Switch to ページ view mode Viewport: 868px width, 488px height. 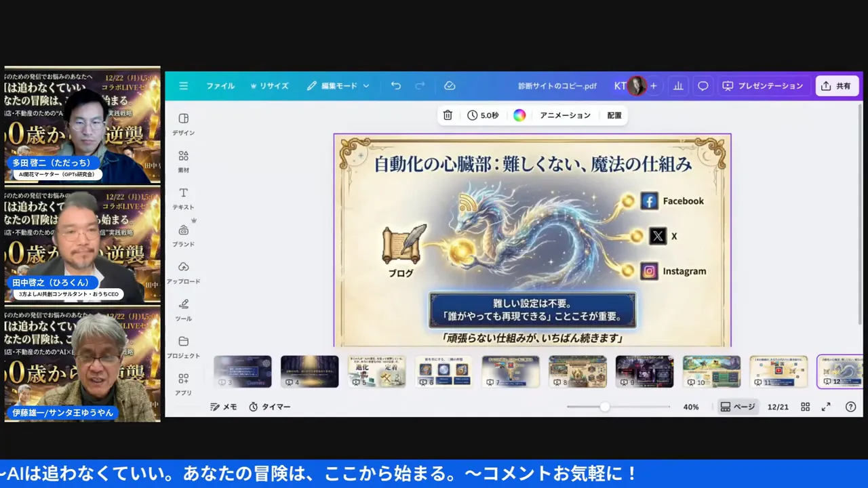[737, 407]
